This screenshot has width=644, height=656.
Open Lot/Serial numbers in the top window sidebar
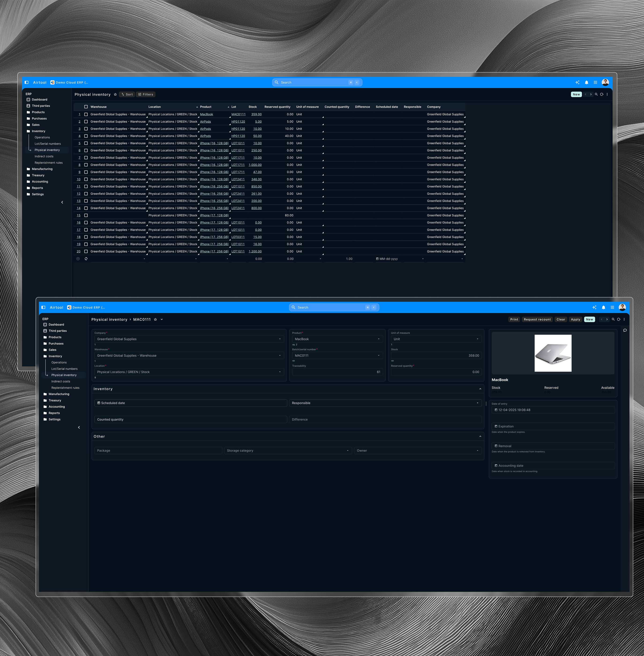pyautogui.click(x=48, y=144)
